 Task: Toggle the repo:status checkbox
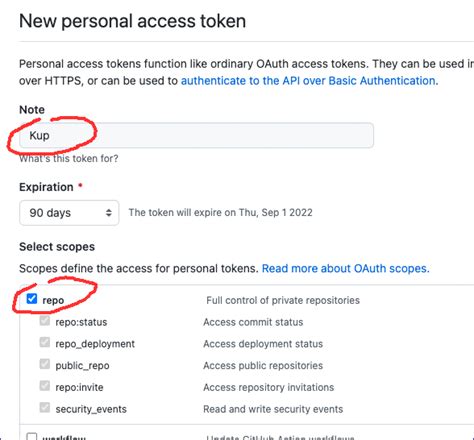(x=45, y=321)
